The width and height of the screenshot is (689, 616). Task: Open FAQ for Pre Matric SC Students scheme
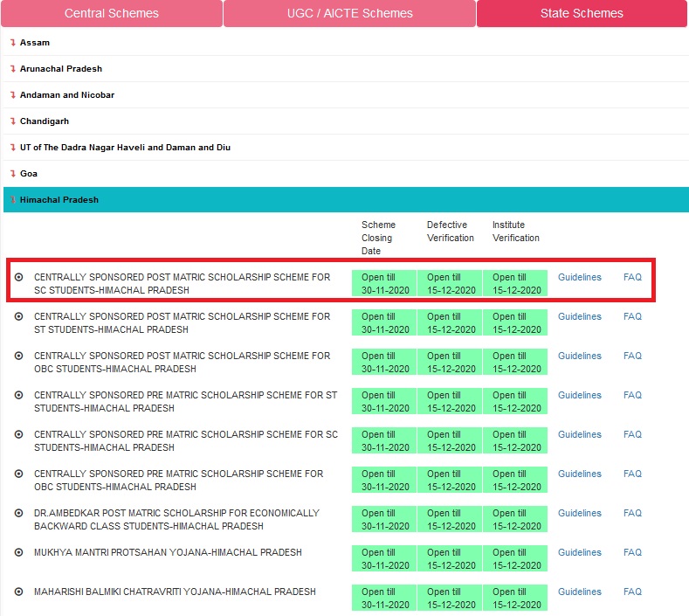click(x=632, y=434)
